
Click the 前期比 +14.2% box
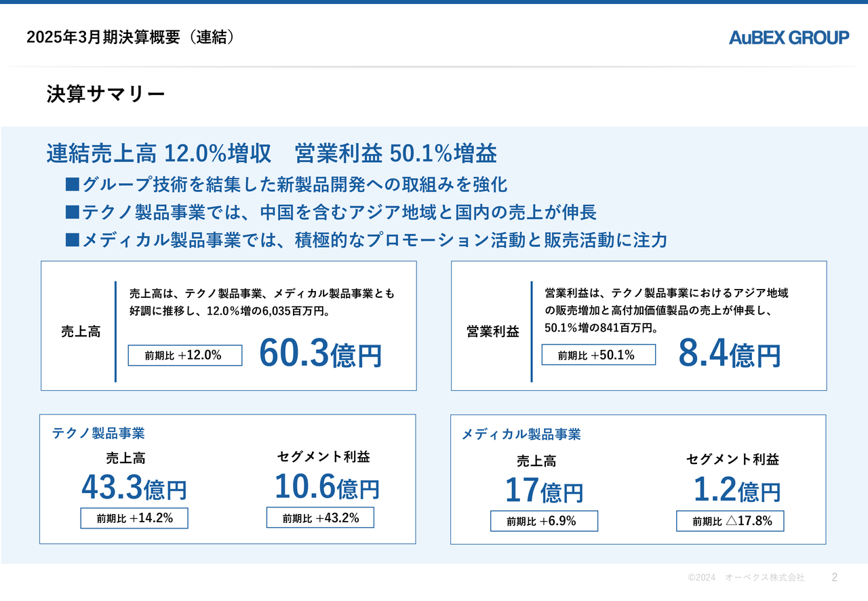(134, 518)
